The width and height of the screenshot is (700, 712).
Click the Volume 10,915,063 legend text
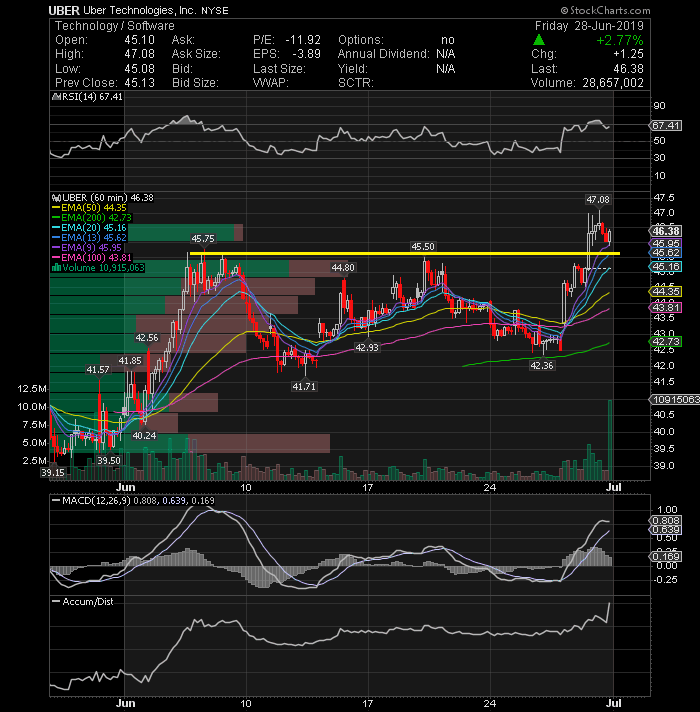103,267
